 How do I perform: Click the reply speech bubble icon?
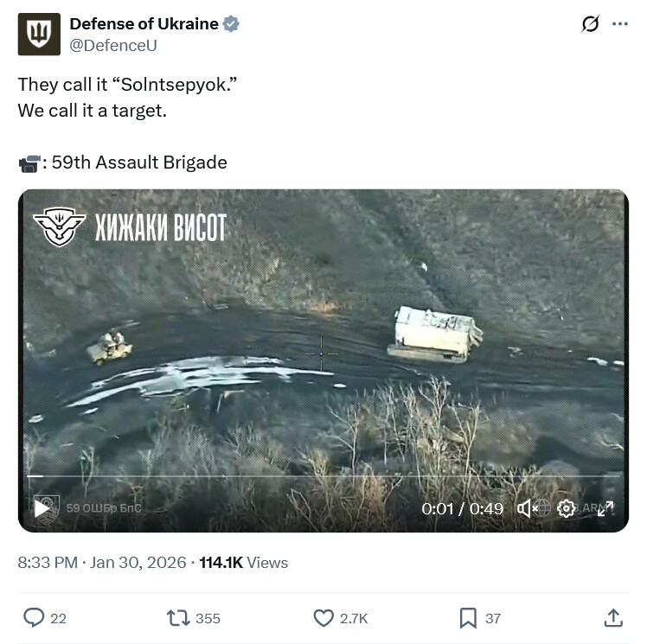point(34,617)
